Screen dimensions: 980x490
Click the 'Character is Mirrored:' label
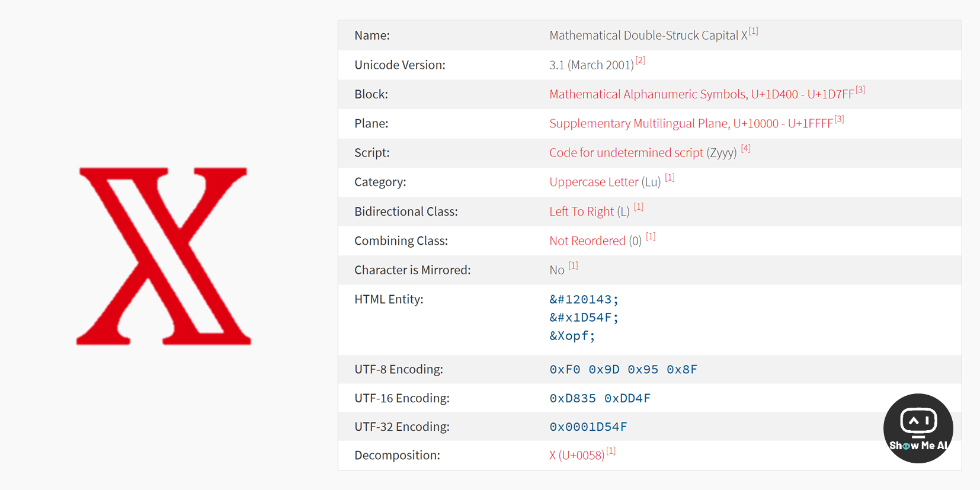coord(412,270)
